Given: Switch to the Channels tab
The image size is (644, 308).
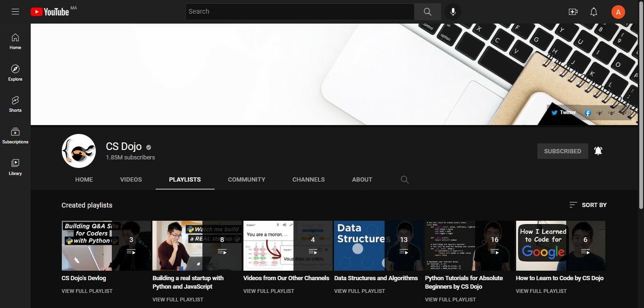Looking at the screenshot, I should pyautogui.click(x=309, y=180).
